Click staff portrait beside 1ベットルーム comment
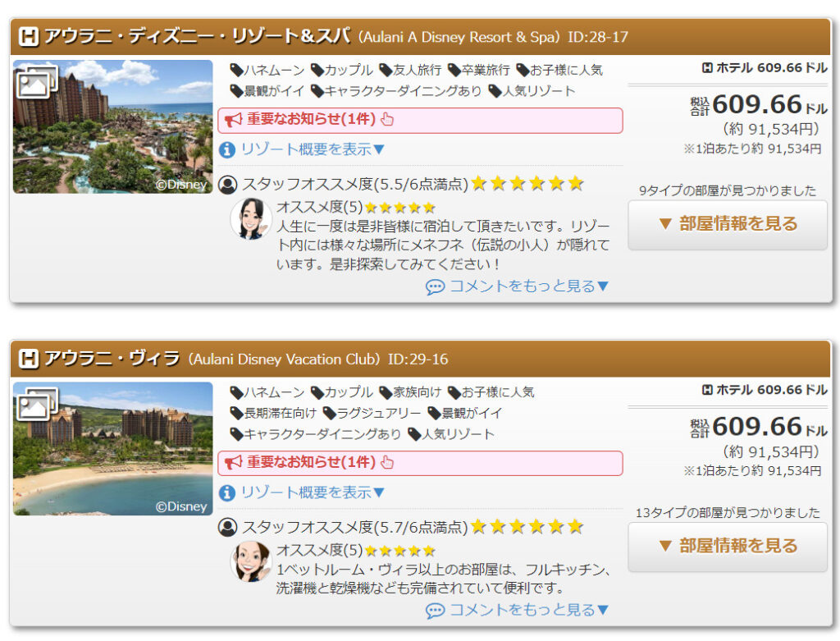Image resolution: width=840 pixels, height=641 pixels. tap(250, 561)
